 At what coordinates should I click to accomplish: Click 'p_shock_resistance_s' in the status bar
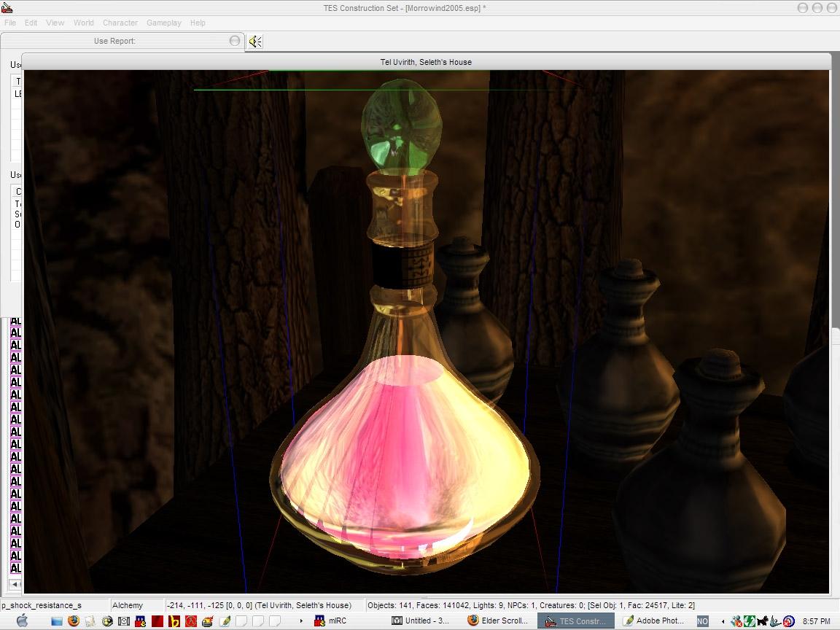click(x=42, y=605)
